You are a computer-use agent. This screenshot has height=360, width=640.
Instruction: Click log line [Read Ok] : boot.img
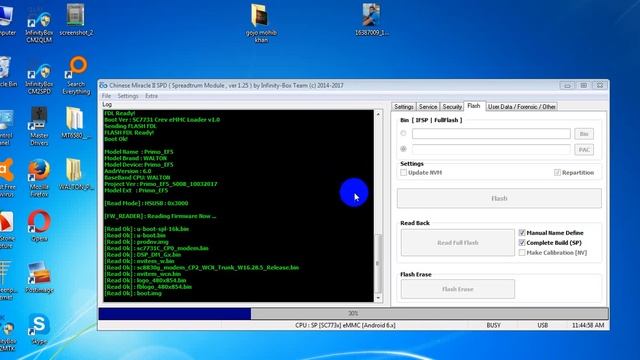pyautogui.click(x=133, y=293)
